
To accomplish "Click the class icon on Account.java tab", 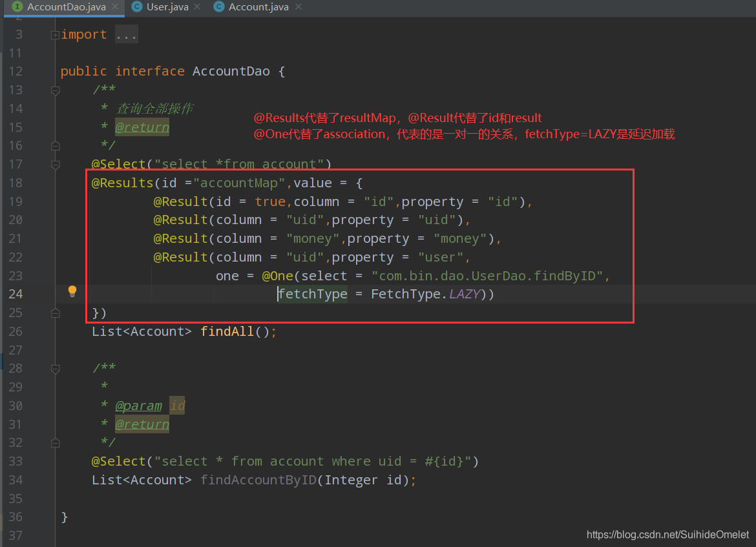I will 219,6.
